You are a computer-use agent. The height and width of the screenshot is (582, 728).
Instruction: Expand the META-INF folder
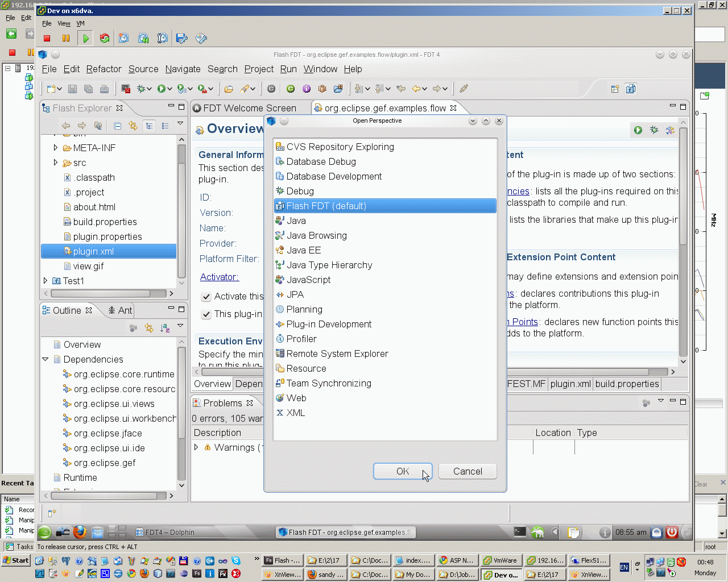55,148
